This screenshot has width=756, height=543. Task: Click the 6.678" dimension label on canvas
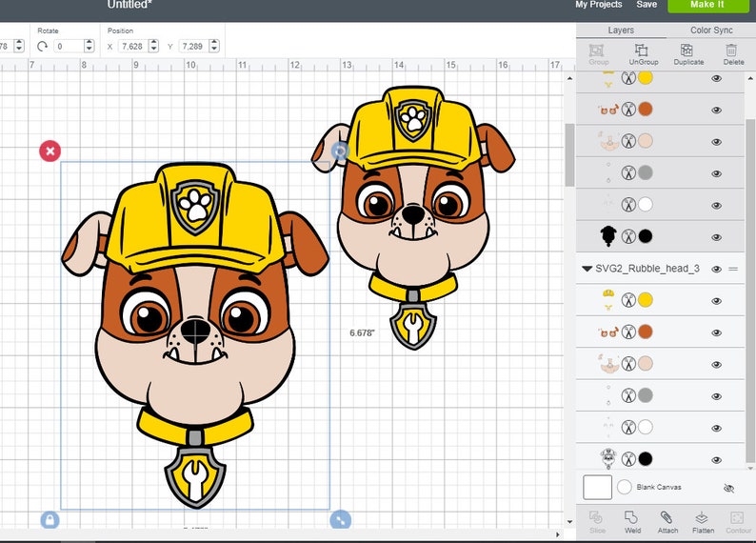[x=362, y=332]
